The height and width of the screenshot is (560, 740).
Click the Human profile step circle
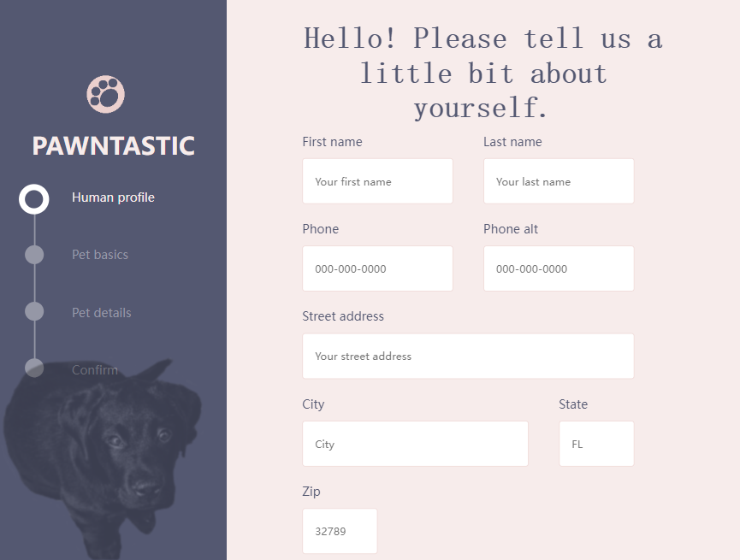tap(34, 199)
